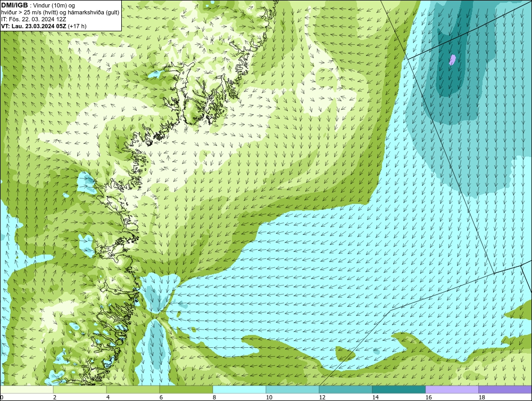Click the legend scale label 6

click(161, 397)
